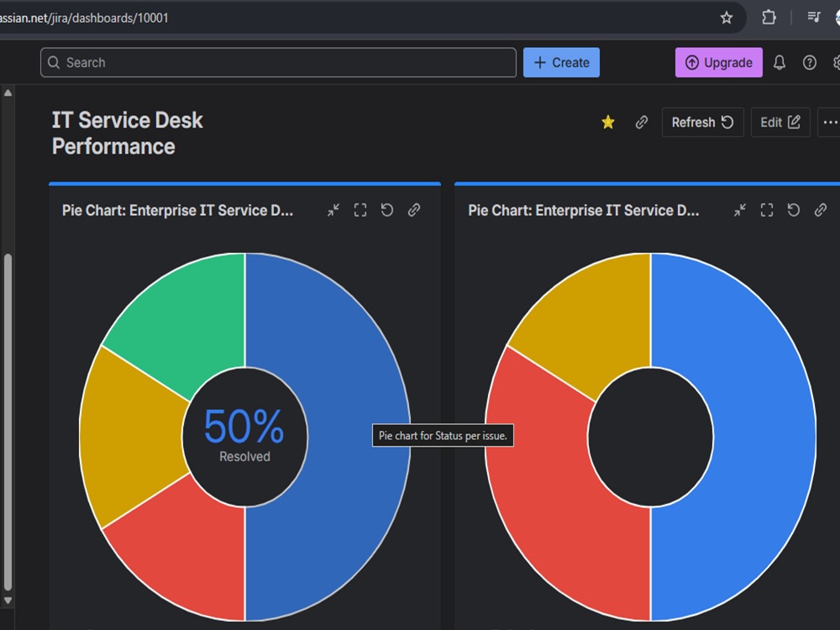Click the vertical scrollbar thumb

click(x=8, y=422)
